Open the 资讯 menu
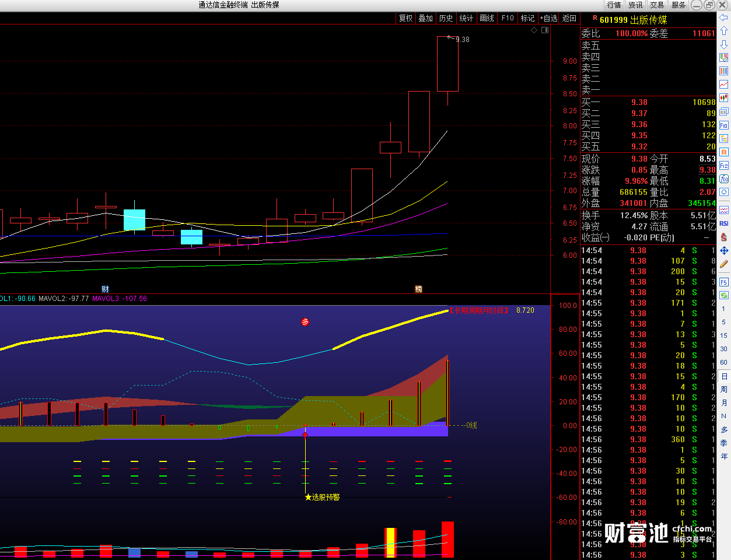The image size is (731, 560). pyautogui.click(x=635, y=5)
